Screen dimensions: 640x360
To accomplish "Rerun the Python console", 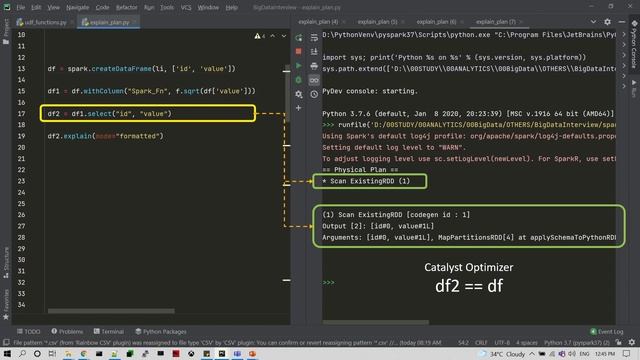I will 299,38.
